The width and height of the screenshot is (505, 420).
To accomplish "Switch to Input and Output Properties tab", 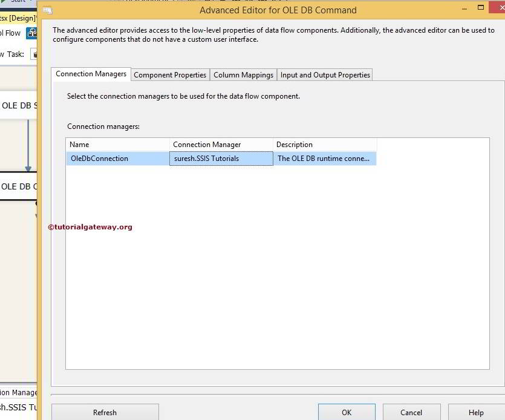I will click(325, 74).
